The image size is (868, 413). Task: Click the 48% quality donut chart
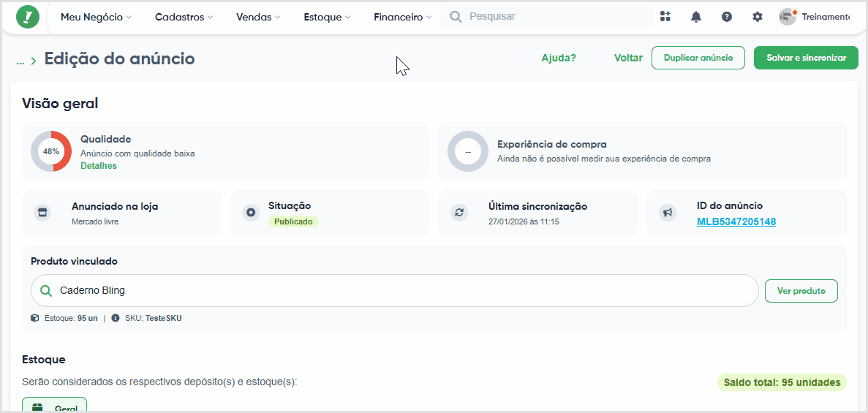coord(51,151)
